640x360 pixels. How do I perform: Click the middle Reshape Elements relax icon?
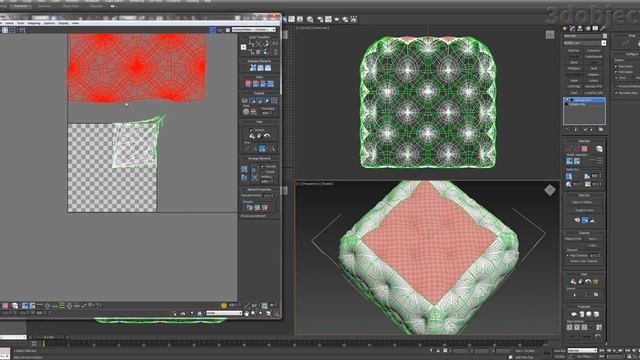pos(260,68)
